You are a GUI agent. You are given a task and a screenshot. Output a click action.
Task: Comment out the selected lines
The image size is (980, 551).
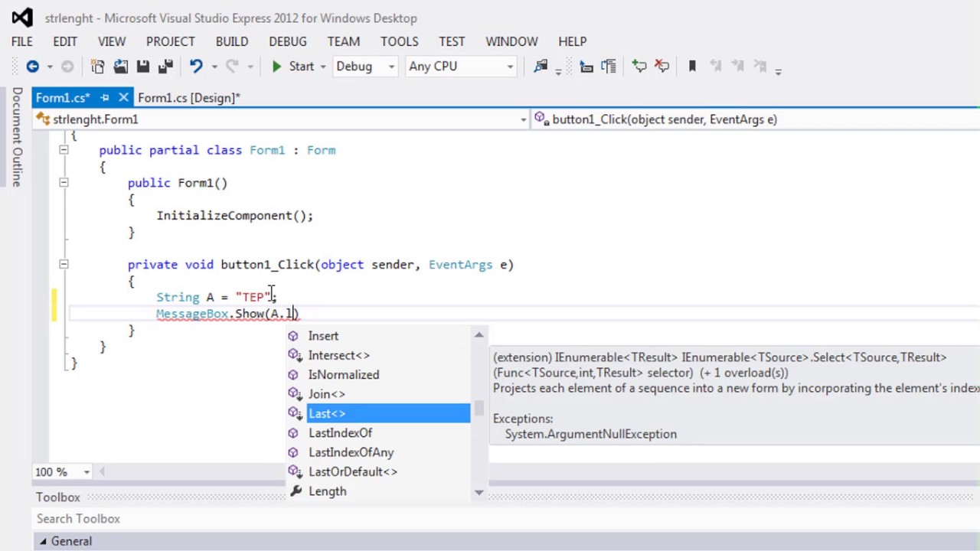639,67
